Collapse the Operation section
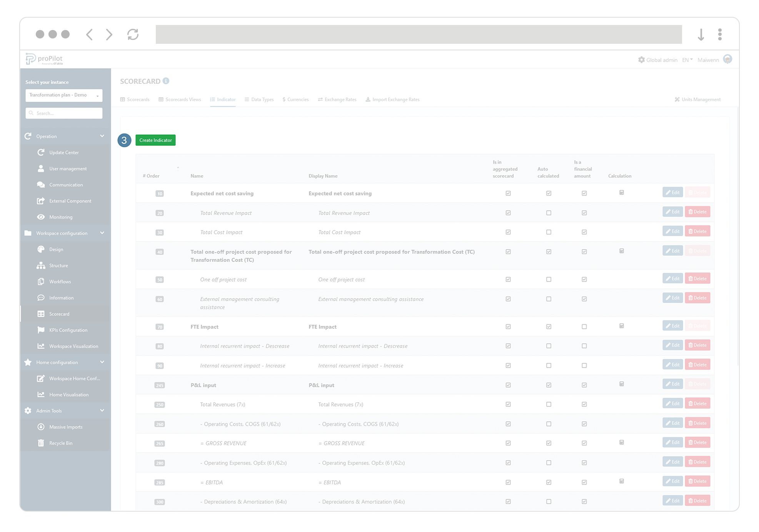Image resolution: width=759 pixels, height=532 pixels. (102, 136)
